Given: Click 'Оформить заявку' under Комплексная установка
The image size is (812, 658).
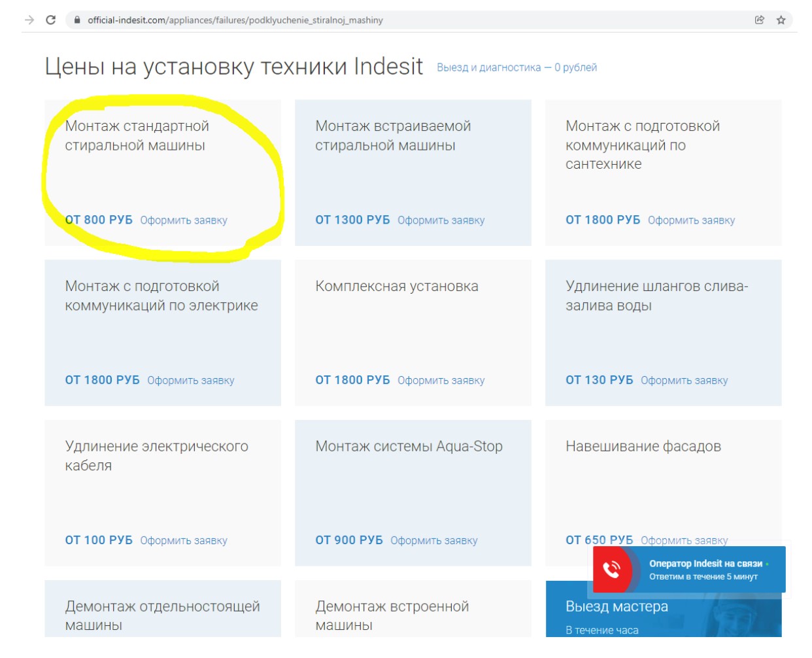Looking at the screenshot, I should pyautogui.click(x=441, y=381).
